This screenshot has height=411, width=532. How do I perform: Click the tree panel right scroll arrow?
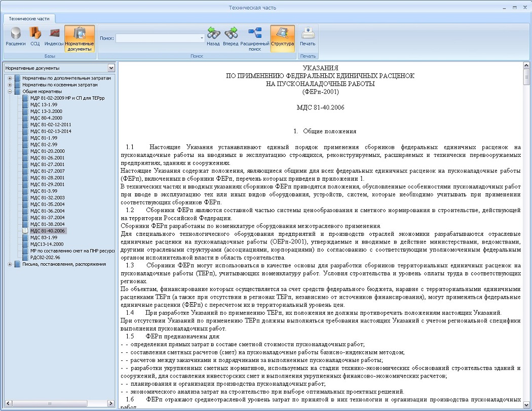point(111,403)
